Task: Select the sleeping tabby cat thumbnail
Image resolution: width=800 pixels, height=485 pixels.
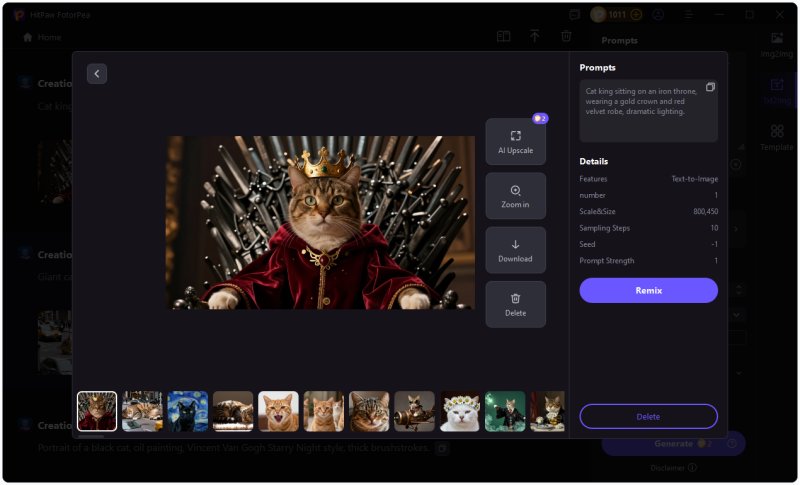Action: [233, 411]
